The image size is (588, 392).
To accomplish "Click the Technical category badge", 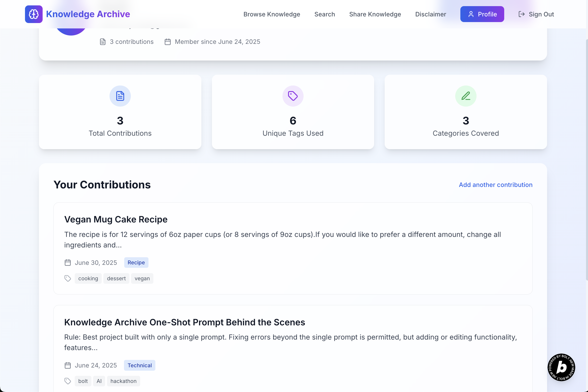I will pyautogui.click(x=139, y=365).
